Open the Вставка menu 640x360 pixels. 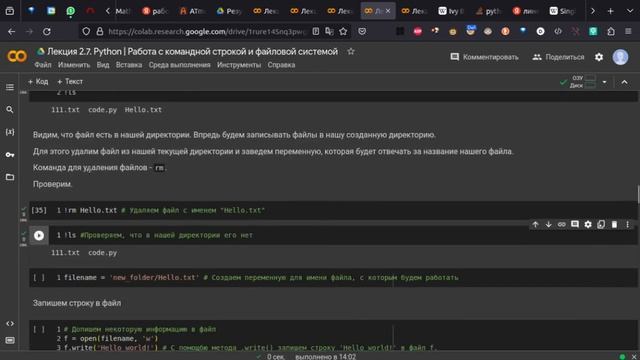129,65
